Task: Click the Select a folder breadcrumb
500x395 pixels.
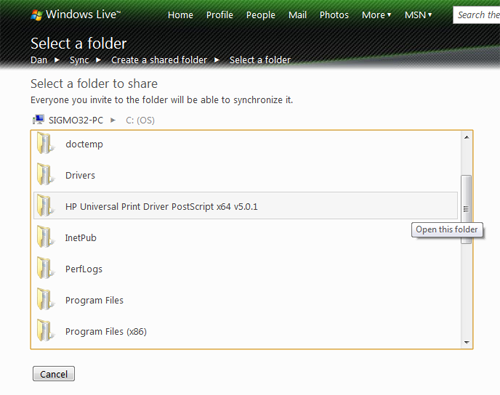Action: (x=260, y=60)
